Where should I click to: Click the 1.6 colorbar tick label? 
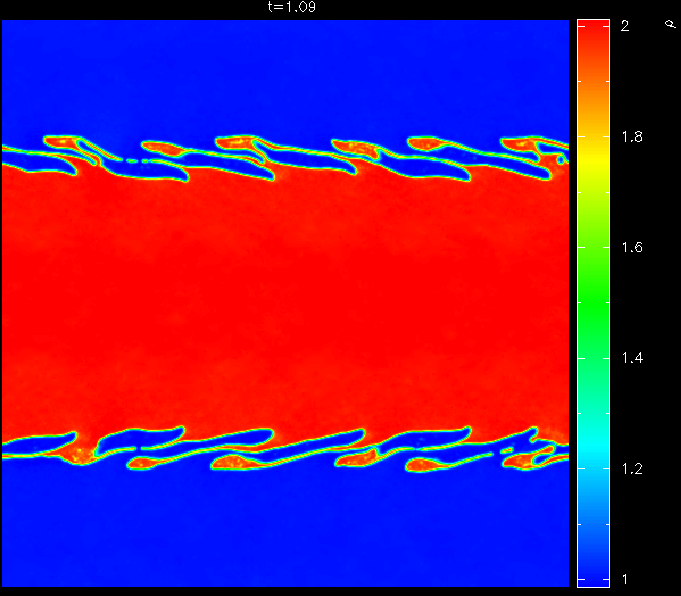(x=630, y=248)
